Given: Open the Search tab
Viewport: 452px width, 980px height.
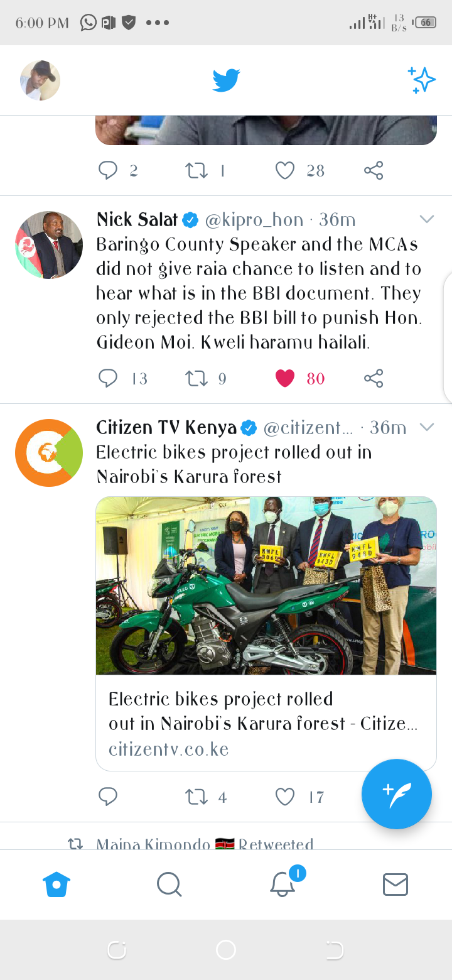Looking at the screenshot, I should point(169,885).
